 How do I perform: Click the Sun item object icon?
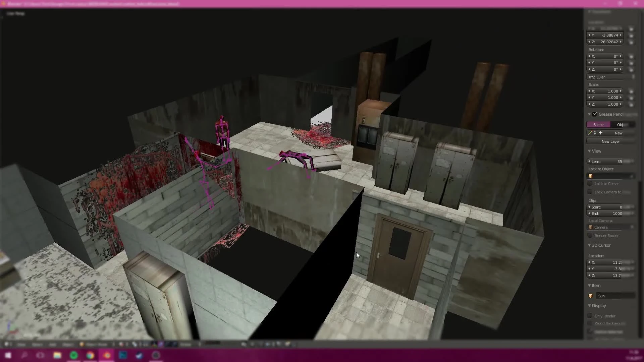tap(591, 296)
